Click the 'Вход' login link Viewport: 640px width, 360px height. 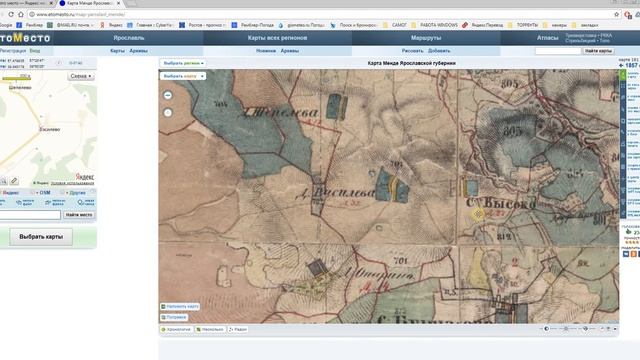pos(35,51)
